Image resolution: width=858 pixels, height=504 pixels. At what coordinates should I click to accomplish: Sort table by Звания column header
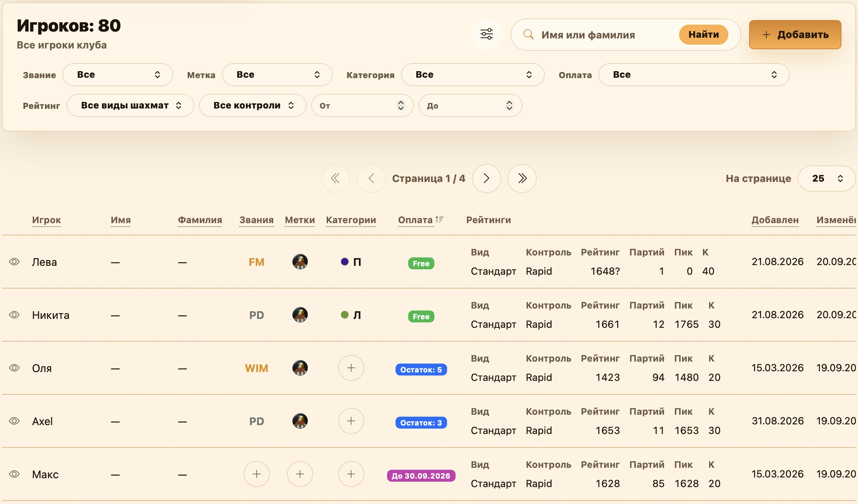(x=256, y=220)
